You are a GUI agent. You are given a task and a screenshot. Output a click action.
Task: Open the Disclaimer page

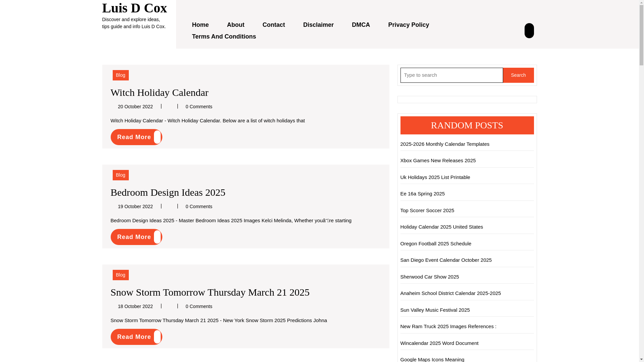pos(318,25)
